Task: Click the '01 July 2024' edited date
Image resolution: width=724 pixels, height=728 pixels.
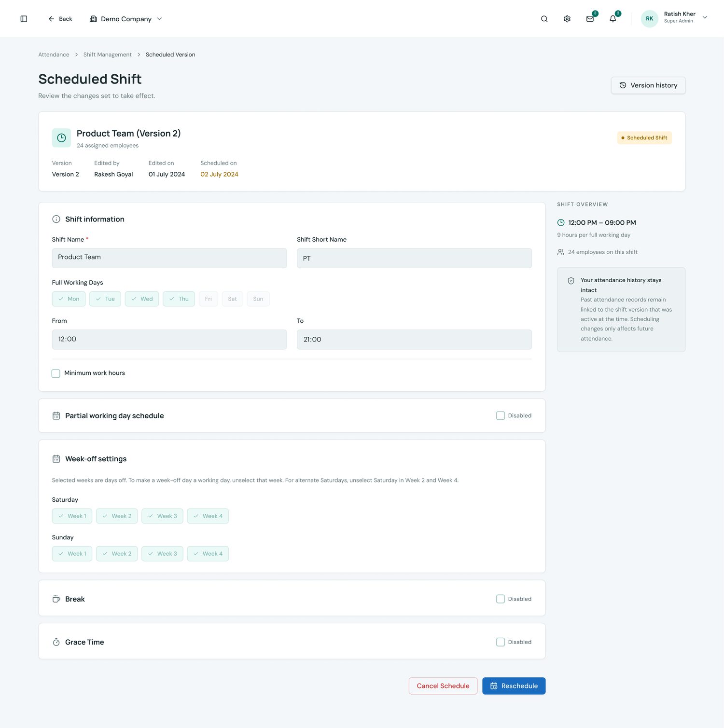Action: pos(167,174)
